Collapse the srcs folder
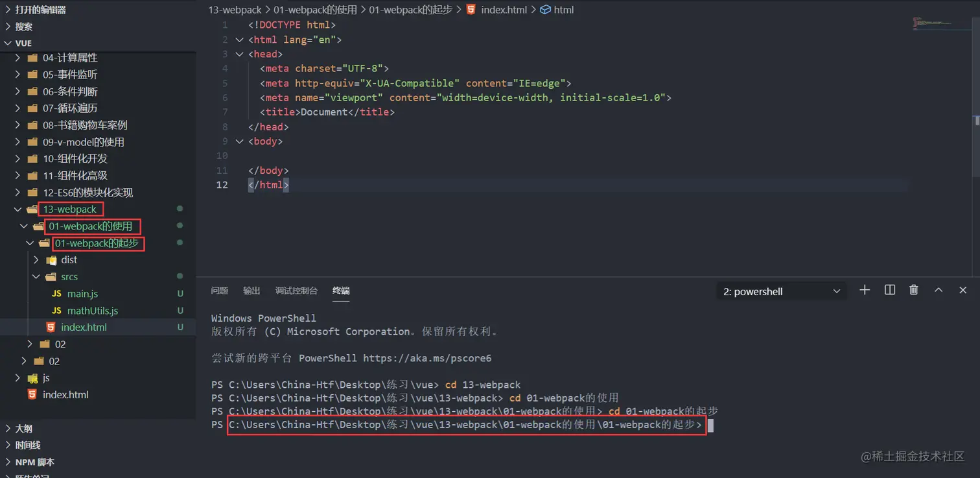This screenshot has width=980, height=478. click(x=36, y=276)
